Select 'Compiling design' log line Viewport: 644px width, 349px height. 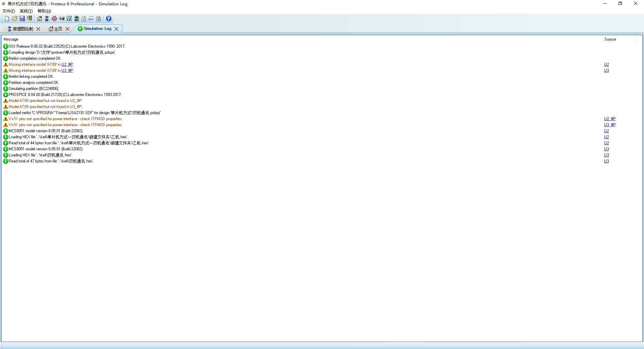pos(62,52)
